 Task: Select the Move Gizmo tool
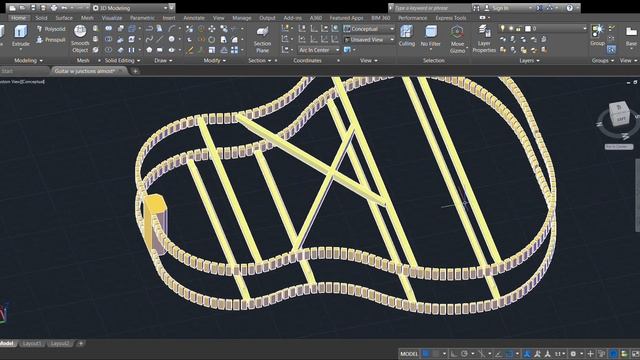pos(457,39)
